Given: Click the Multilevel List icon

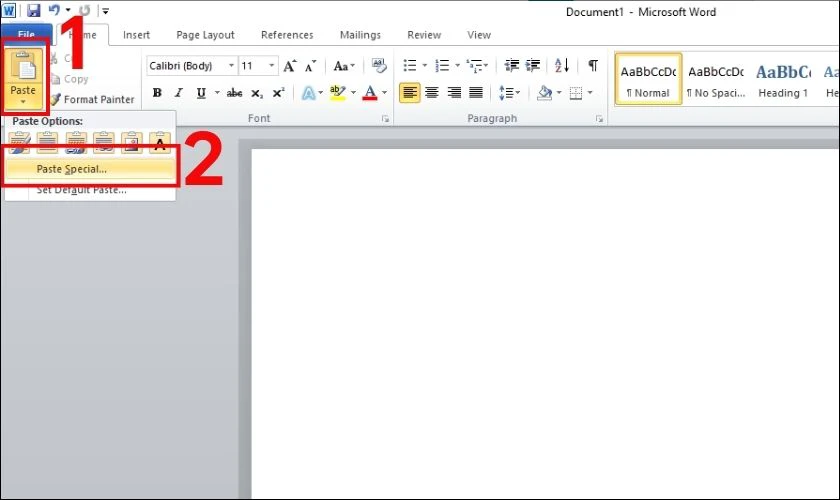Looking at the screenshot, I should (x=474, y=65).
